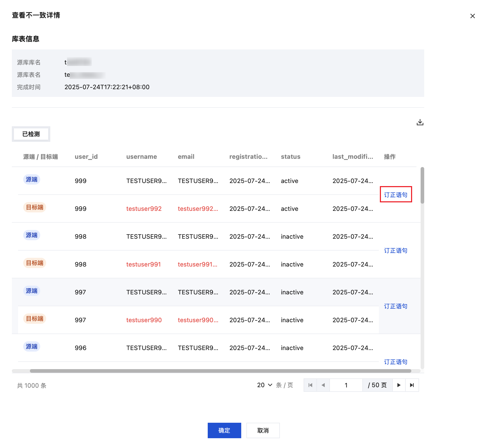
Task: Jump to the last page
Action: coord(412,385)
